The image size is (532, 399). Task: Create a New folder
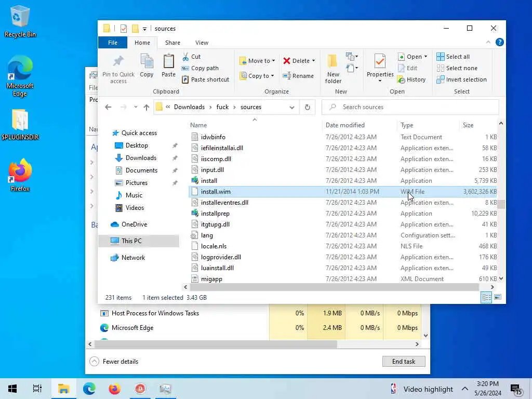pyautogui.click(x=333, y=69)
